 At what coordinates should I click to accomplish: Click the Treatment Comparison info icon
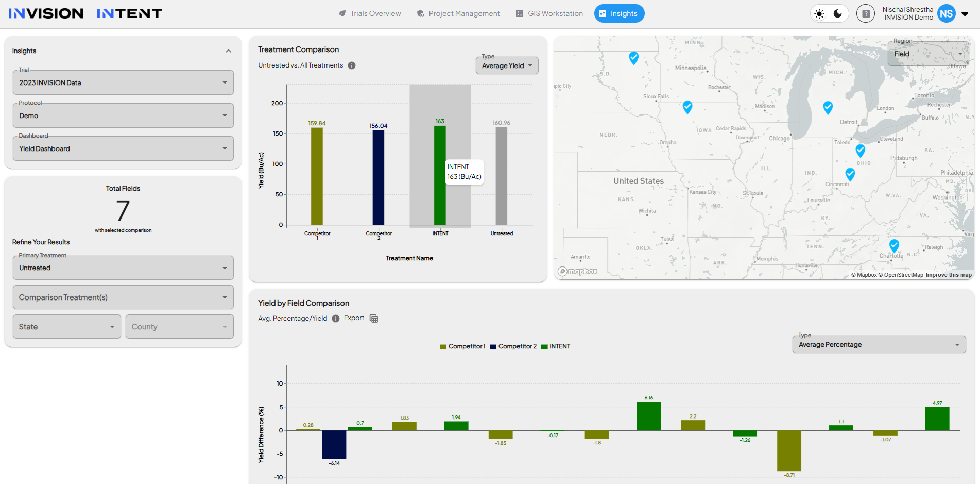(x=352, y=65)
